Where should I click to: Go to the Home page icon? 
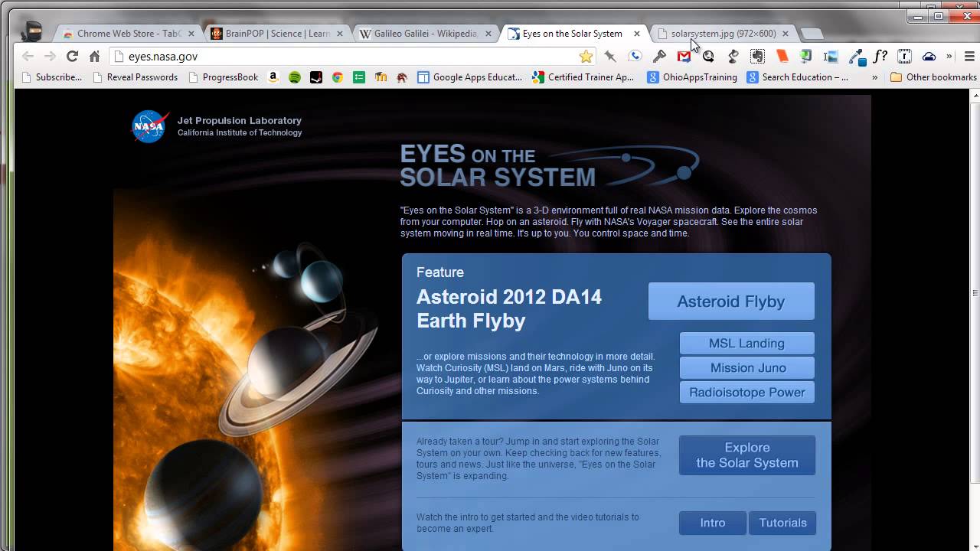[94, 56]
